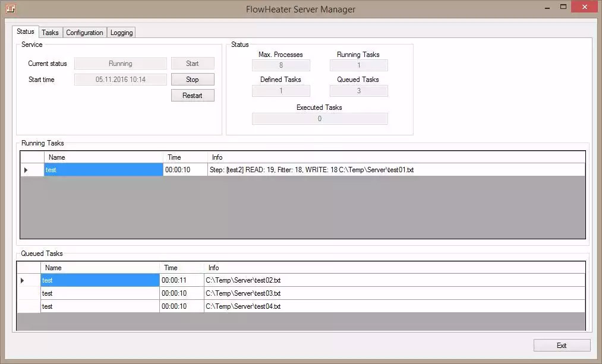Stop the service with the Stop button
The width and height of the screenshot is (602, 364).
[x=193, y=80]
